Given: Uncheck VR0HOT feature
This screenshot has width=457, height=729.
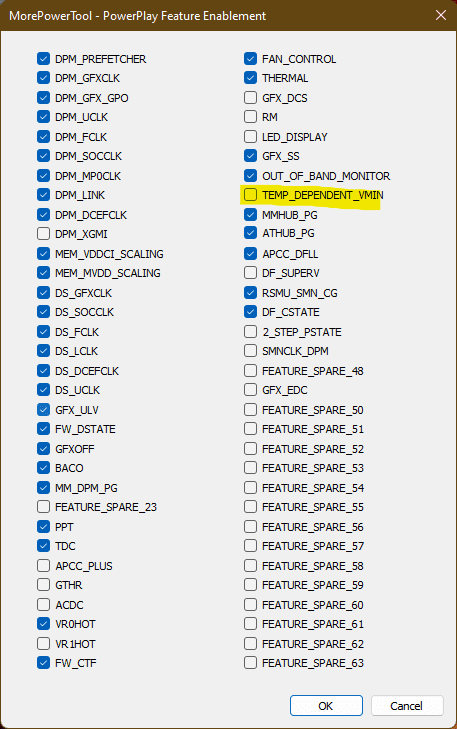Looking at the screenshot, I should tap(43, 624).
